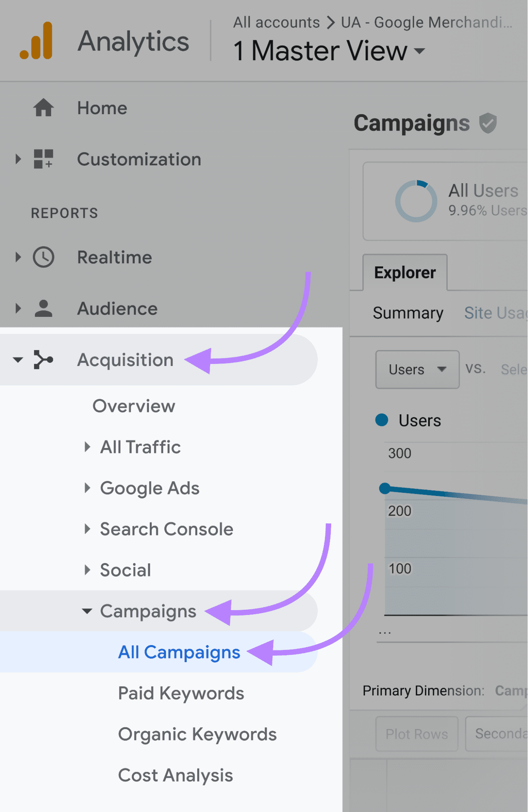Click the Select a metric link
Image resolution: width=528 pixels, height=812 pixels.
tap(514, 369)
